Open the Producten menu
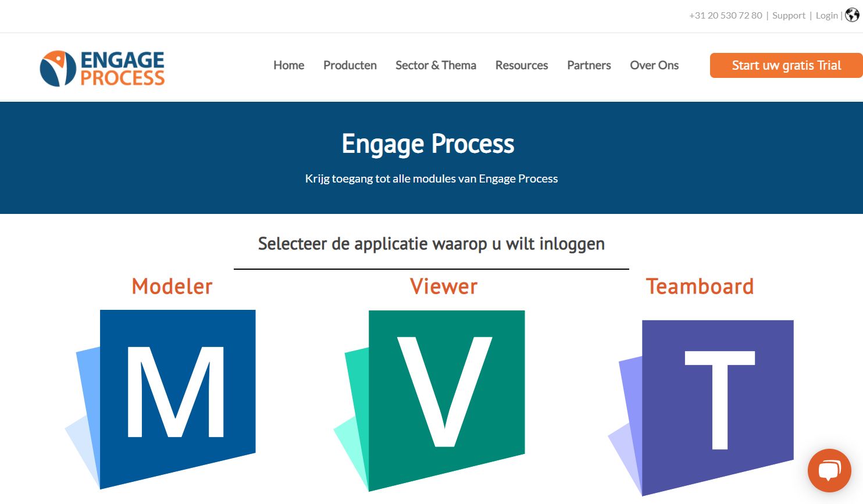 click(350, 65)
